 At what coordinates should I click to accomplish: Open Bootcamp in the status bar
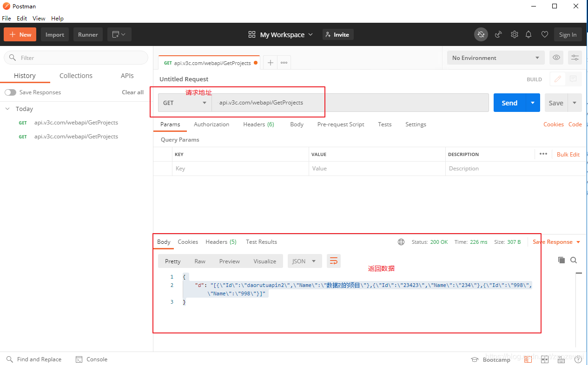coord(490,359)
